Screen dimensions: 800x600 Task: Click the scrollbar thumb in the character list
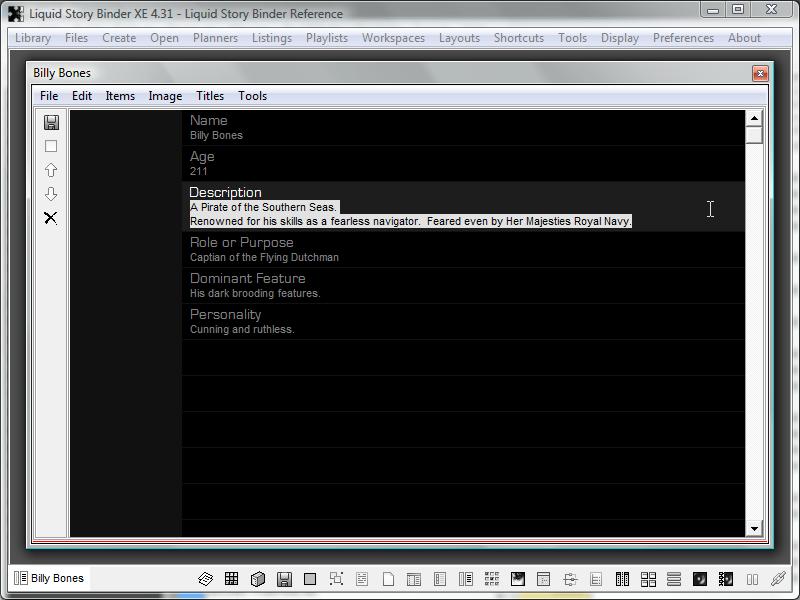pyautogui.click(x=754, y=135)
